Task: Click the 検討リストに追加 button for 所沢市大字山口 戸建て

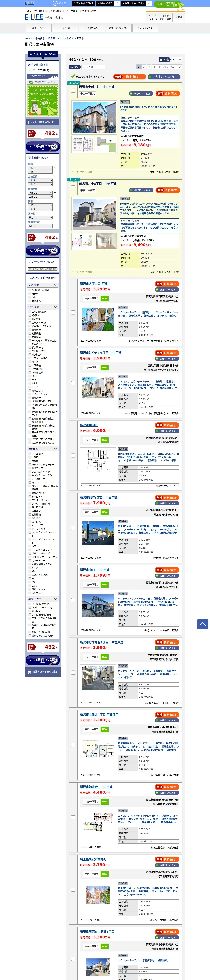Action: pos(167,290)
